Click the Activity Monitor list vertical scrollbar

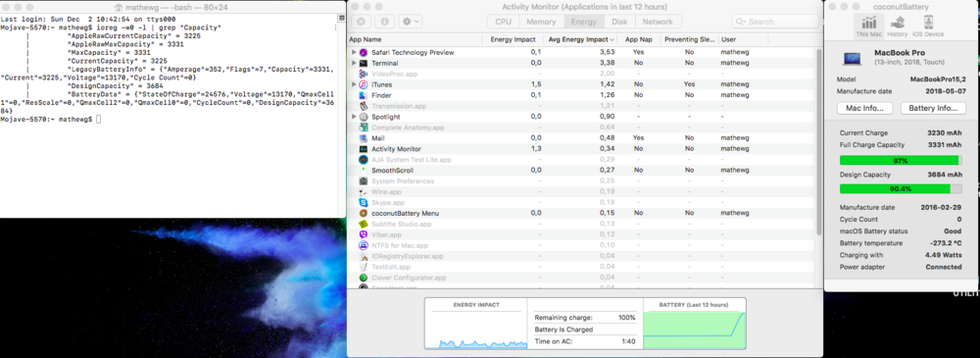click(x=818, y=142)
